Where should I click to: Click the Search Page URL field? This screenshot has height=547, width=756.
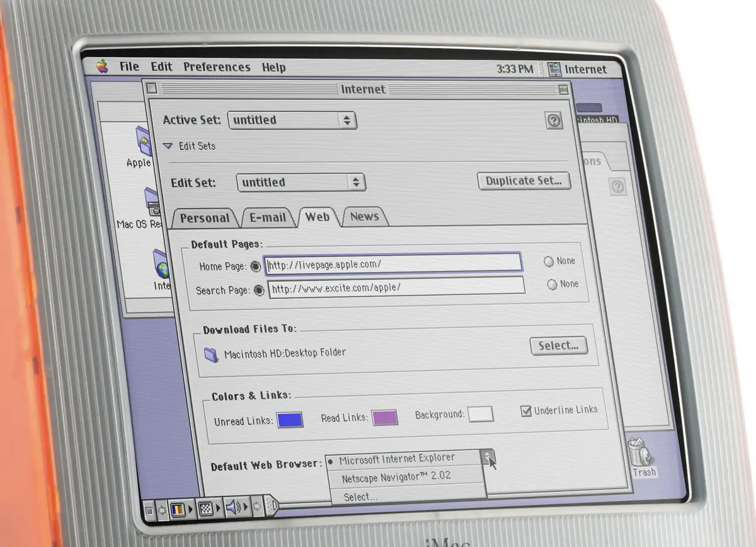tap(396, 288)
